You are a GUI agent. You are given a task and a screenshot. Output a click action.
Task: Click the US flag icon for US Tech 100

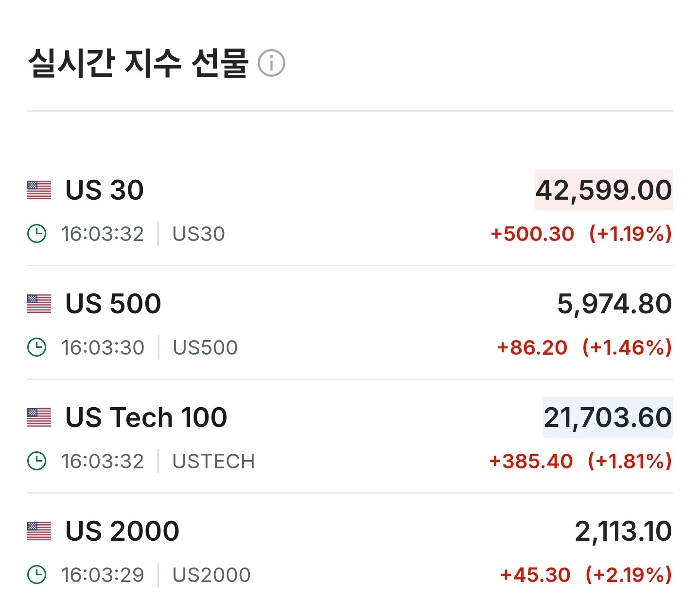[39, 417]
